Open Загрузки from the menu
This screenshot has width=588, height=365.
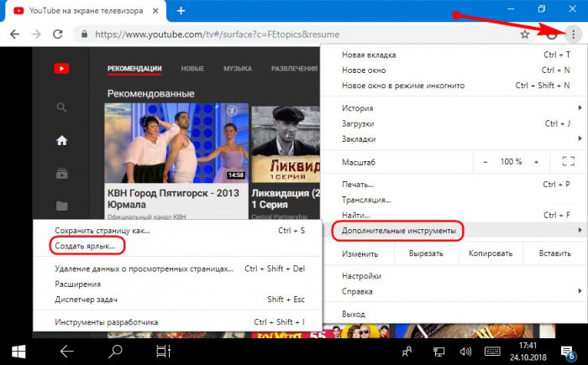pyautogui.click(x=455, y=123)
